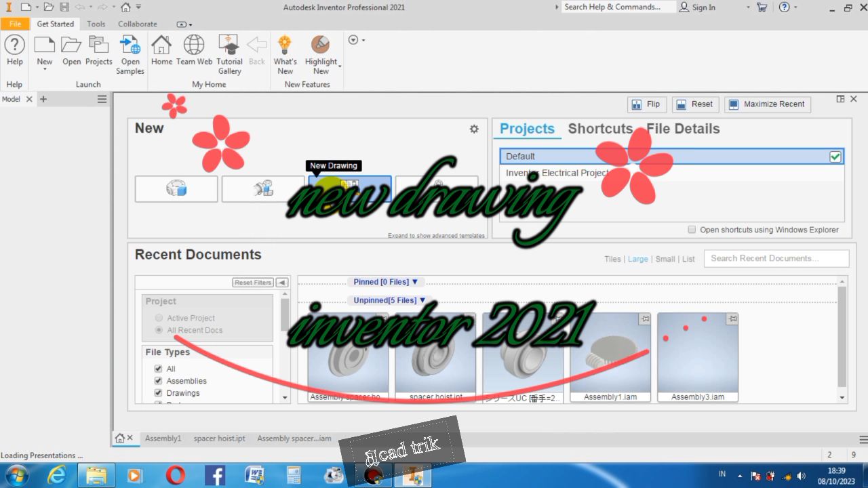Click the Open Samples icon

(x=130, y=46)
